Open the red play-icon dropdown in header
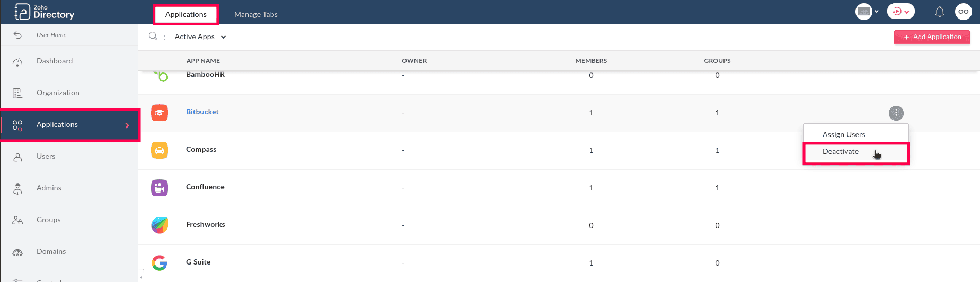This screenshot has height=282, width=980. pyautogui.click(x=902, y=11)
